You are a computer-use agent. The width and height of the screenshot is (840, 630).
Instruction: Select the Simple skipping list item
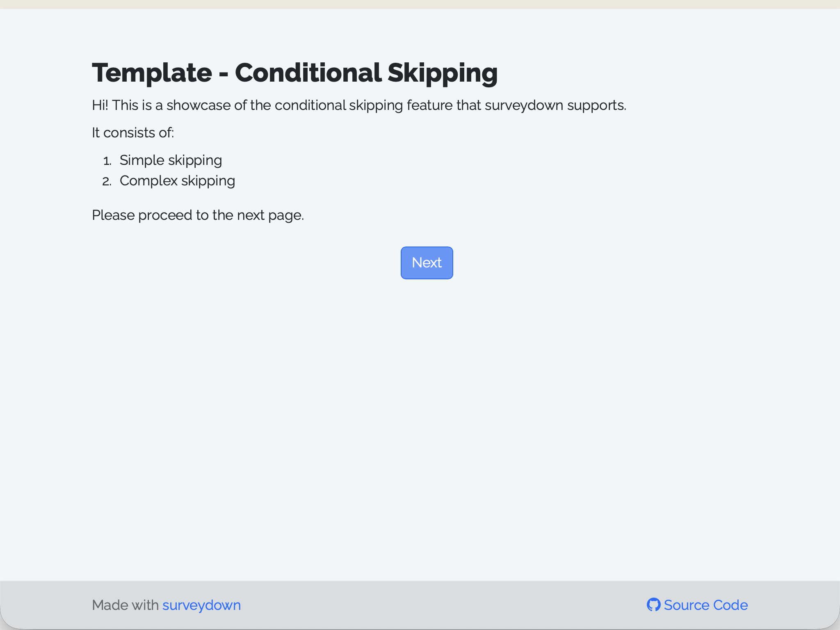pyautogui.click(x=171, y=160)
